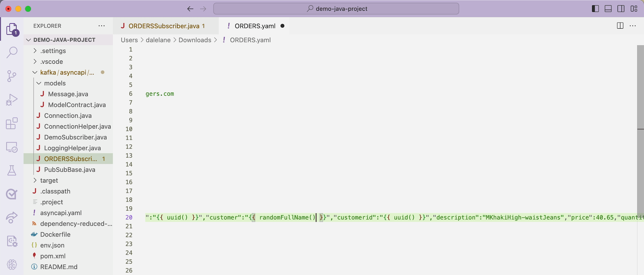Click the customize layout icon
Screen dimensions: 644x275
(634, 9)
